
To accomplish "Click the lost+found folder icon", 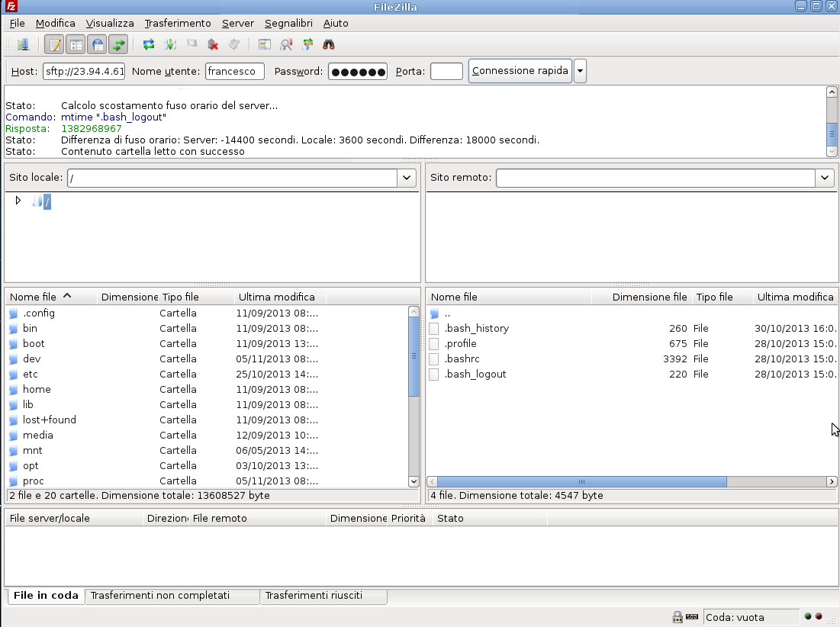I will click(x=14, y=420).
